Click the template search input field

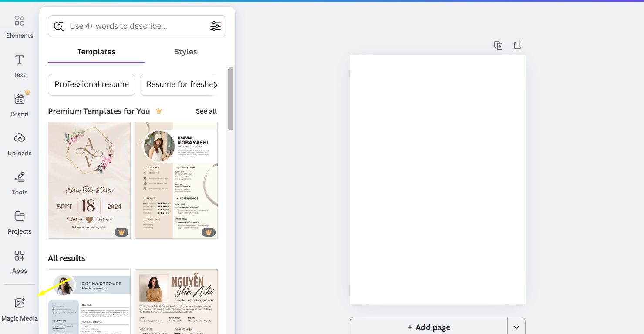pos(137,26)
